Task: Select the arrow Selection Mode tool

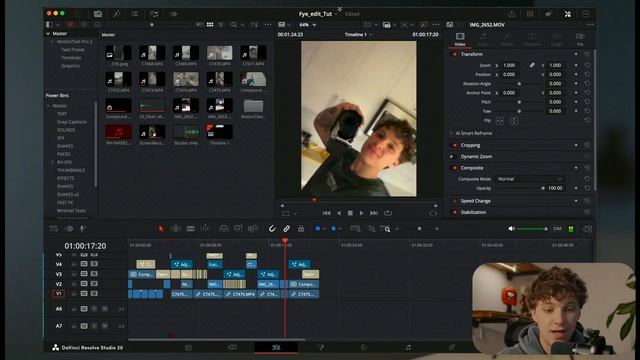Action: tap(161, 229)
